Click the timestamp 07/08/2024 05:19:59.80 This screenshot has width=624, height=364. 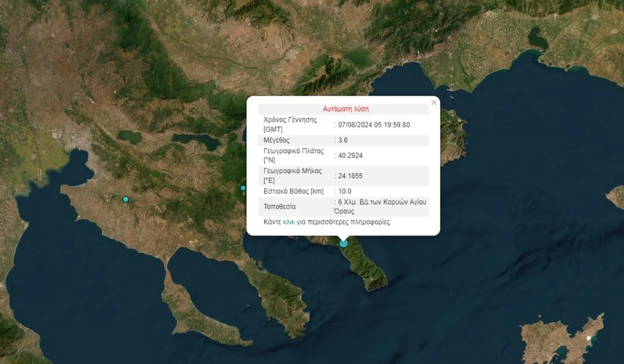pos(374,125)
